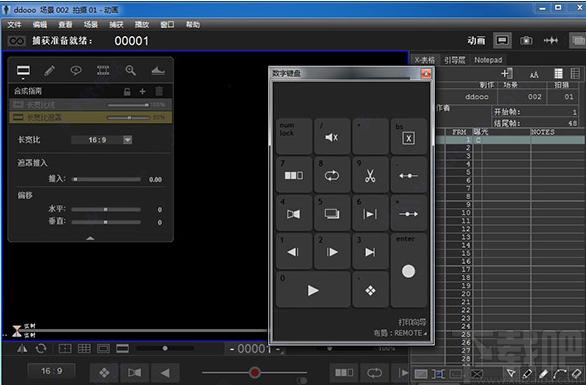Click the short play key numbered 6
The height and width of the screenshot is (385, 586).
[370, 213]
